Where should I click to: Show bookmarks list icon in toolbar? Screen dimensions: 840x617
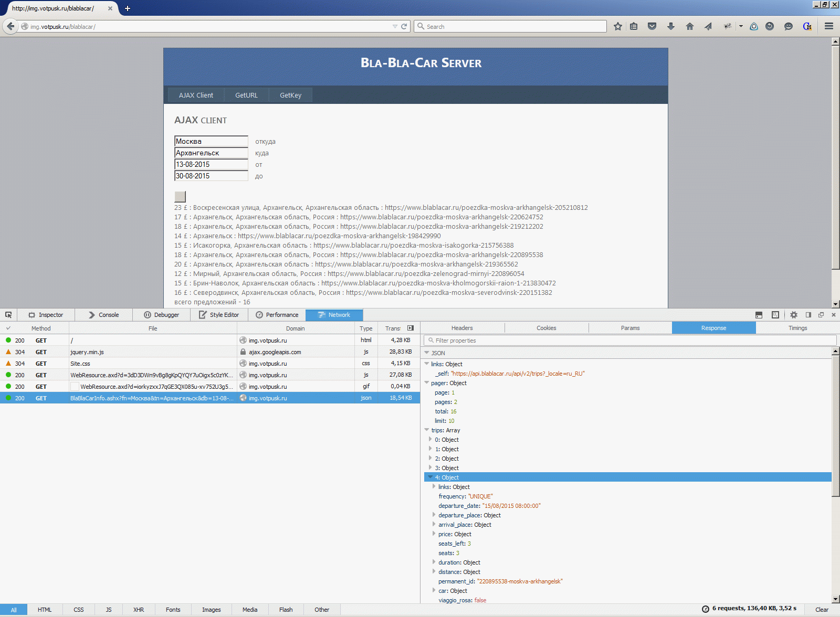(x=634, y=26)
